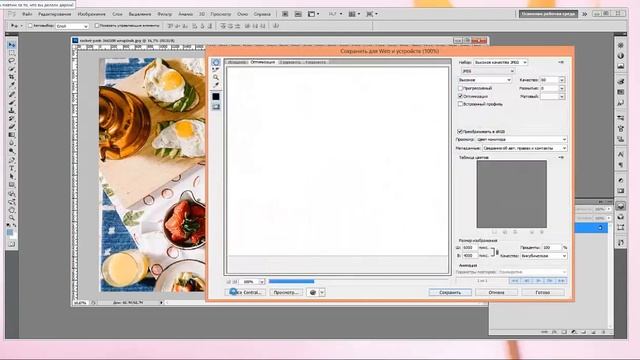640x360 pixels.
Task: Click the Готово button
Action: (x=543, y=292)
